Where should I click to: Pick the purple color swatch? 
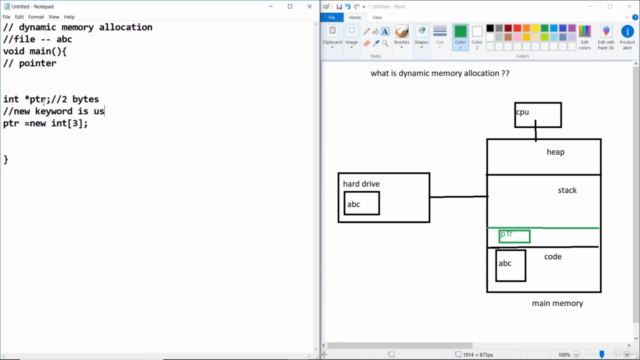point(572,28)
